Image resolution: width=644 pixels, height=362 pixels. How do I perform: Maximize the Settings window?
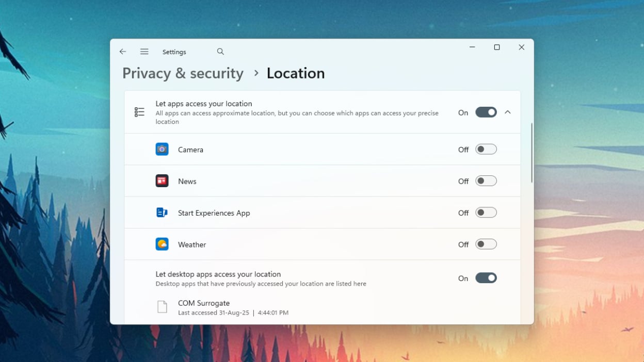(x=497, y=47)
